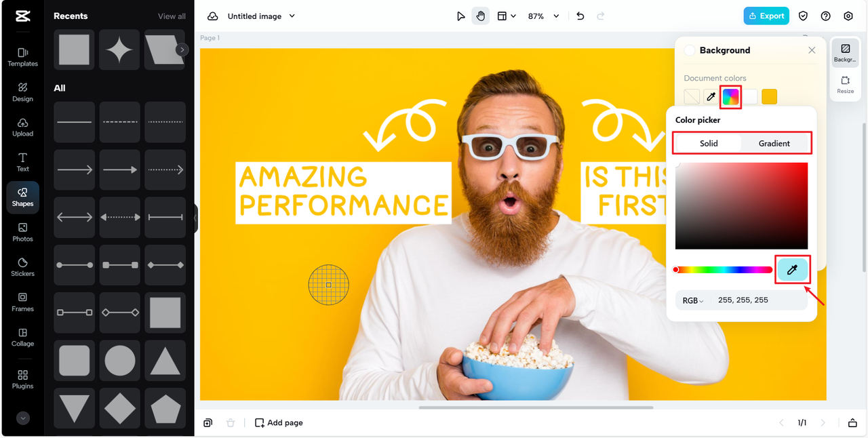The height and width of the screenshot is (438, 868).
Task: Insert the inverted triangle shape
Action: (x=74, y=408)
